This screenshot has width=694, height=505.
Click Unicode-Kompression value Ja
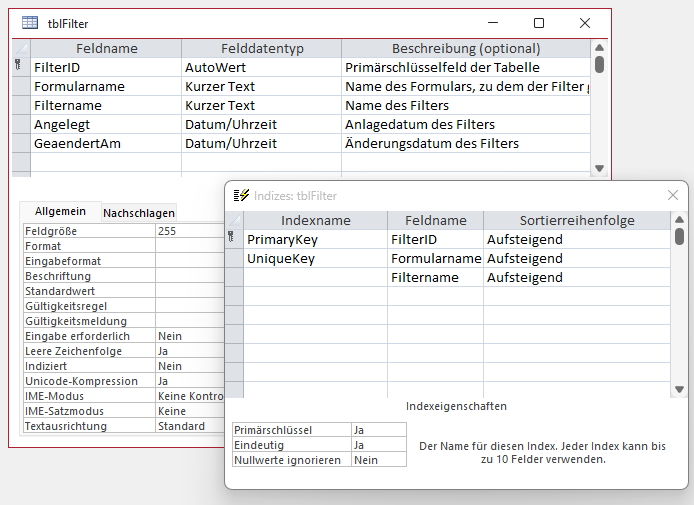pyautogui.click(x=190, y=382)
